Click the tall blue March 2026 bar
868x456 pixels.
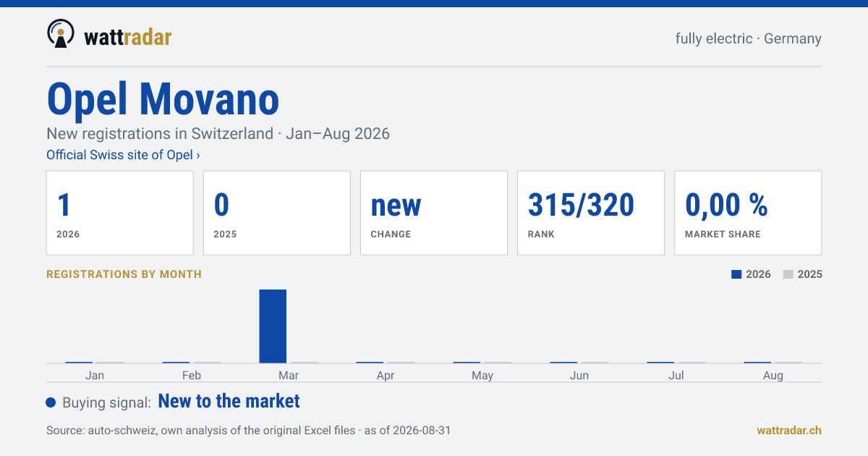click(x=273, y=326)
